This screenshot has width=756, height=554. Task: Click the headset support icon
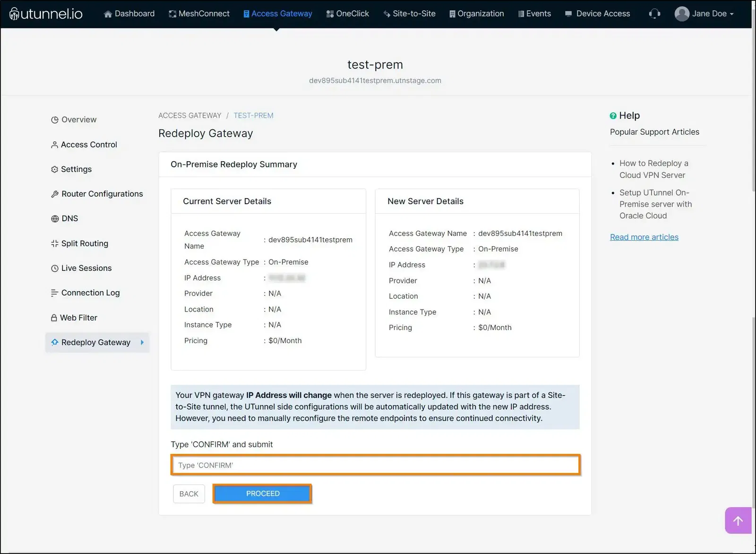pos(654,14)
